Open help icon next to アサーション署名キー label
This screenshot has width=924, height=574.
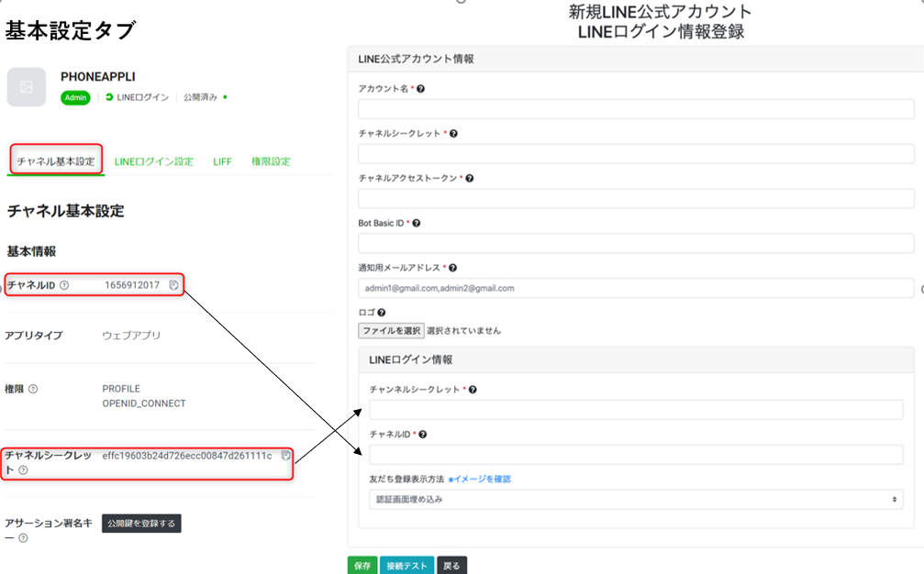(23, 537)
